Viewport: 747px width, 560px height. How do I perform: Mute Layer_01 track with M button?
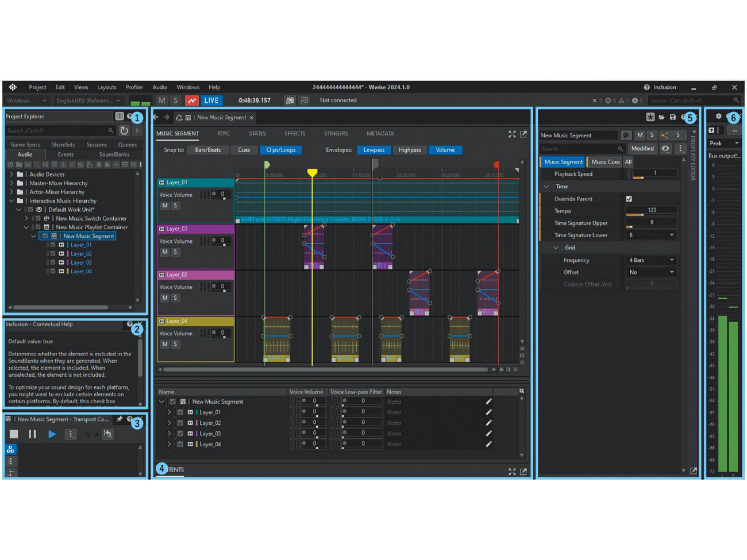[x=165, y=206]
